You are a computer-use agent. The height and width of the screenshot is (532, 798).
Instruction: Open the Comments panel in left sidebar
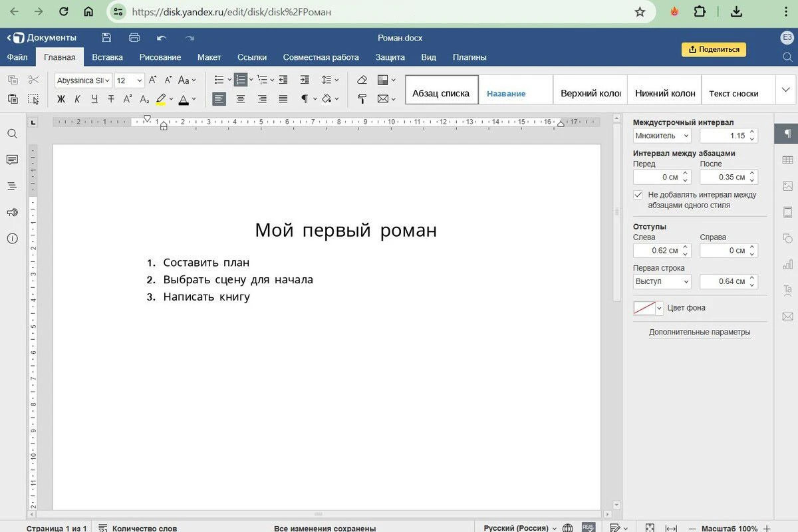pyautogui.click(x=12, y=160)
